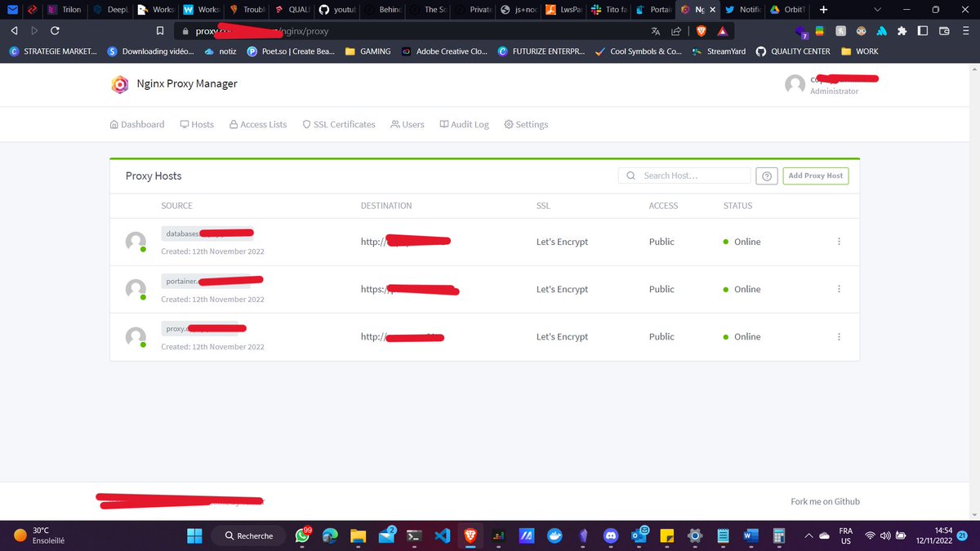Open actions menu for databases host row
This screenshot has width=980, height=551.
click(x=839, y=242)
